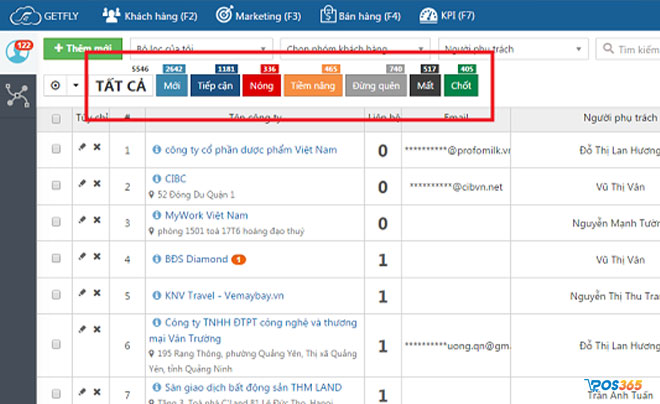Click location pin next to 52 Đông Du
This screenshot has height=404, width=660.
coord(152,194)
